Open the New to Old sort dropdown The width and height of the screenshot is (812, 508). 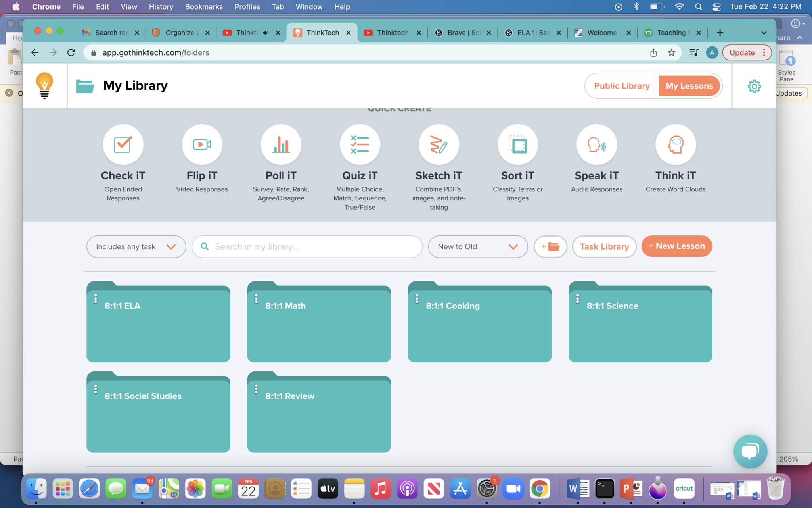pos(478,246)
